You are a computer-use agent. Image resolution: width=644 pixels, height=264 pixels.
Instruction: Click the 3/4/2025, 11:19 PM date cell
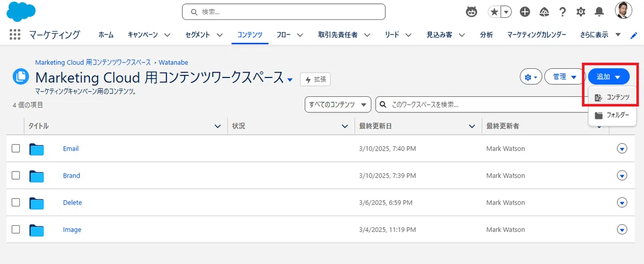pyautogui.click(x=387, y=230)
